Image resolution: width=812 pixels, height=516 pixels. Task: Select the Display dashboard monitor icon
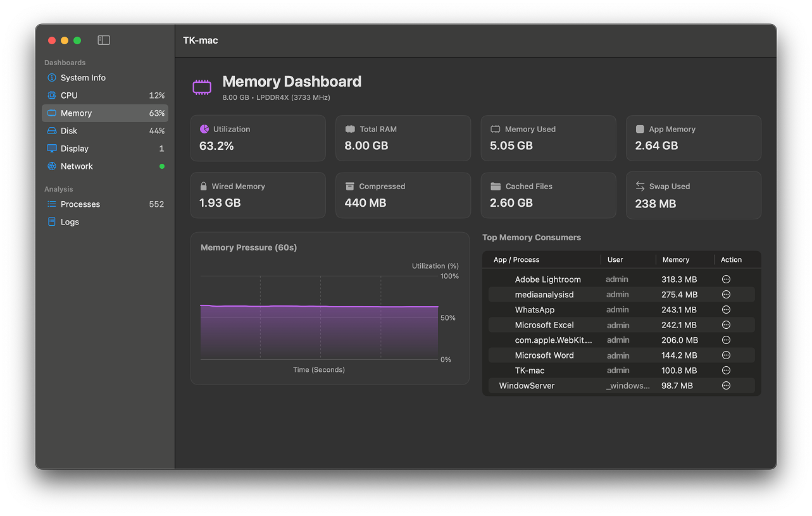click(x=52, y=148)
